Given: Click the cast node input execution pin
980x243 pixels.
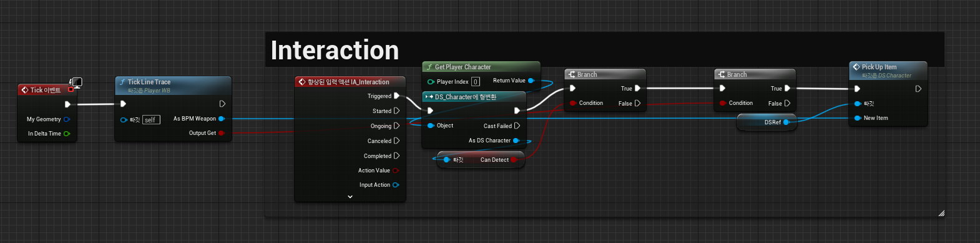Looking at the screenshot, I should click(x=430, y=111).
